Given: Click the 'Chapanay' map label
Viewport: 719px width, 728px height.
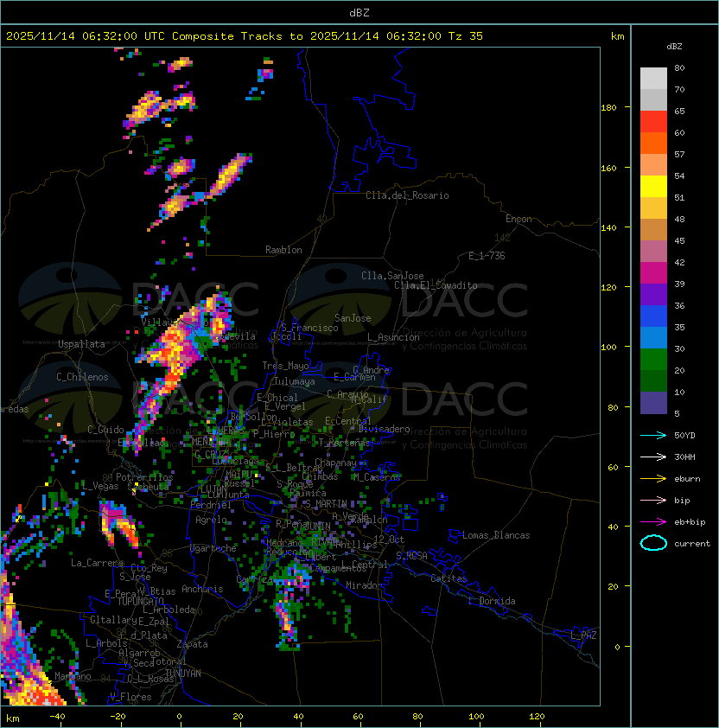Looking at the screenshot, I should tap(335, 463).
